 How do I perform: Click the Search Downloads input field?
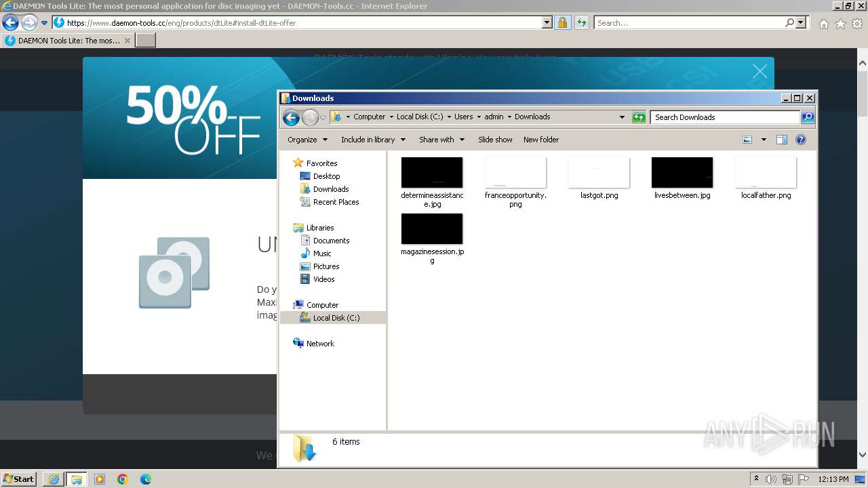725,117
